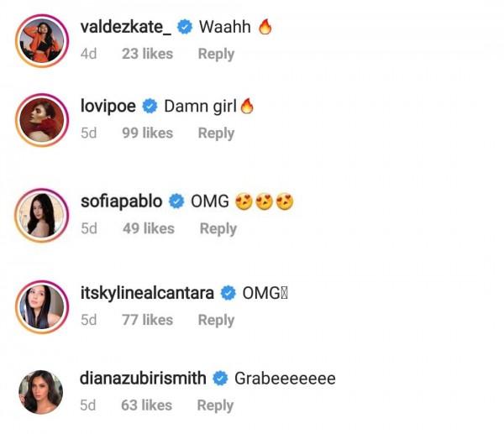The height and width of the screenshot is (434, 504).
Task: Open dianazubirismith profile picture
Action: (x=41, y=392)
